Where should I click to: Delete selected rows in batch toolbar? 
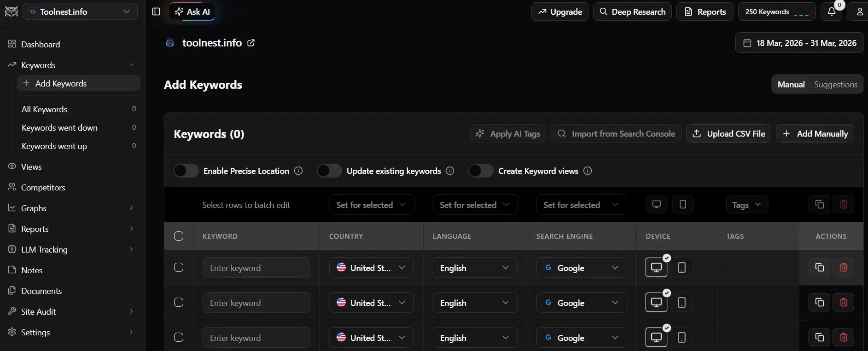click(x=844, y=204)
